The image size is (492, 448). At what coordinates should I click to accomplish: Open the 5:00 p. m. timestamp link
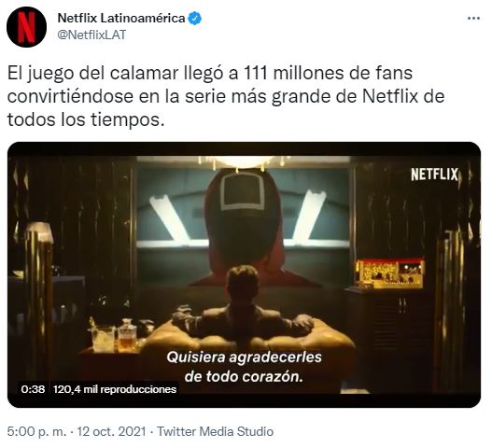[x=37, y=431]
